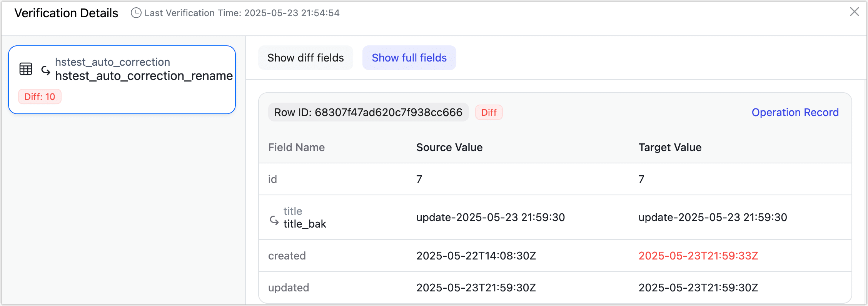Click the updated field row name

[289, 288]
